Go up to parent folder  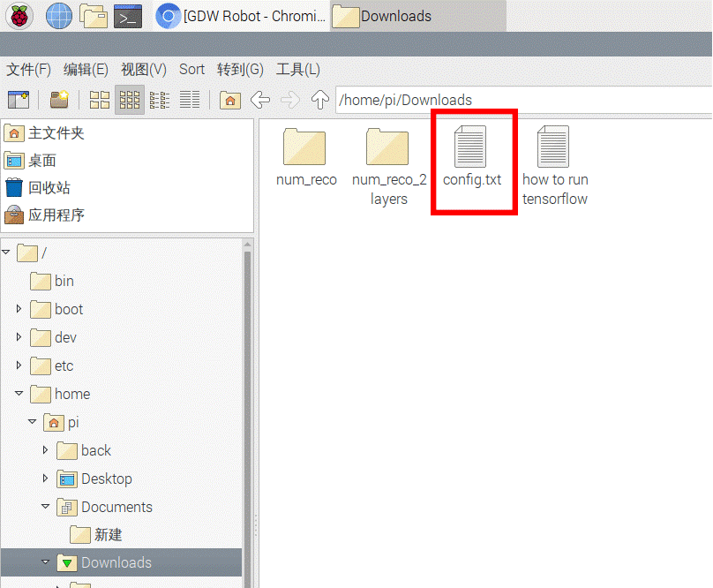pos(320,100)
